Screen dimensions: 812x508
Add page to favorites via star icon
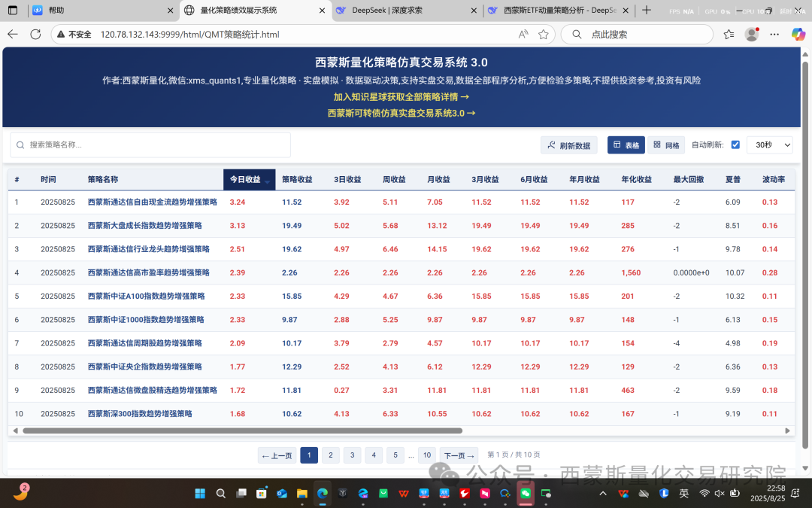(x=544, y=34)
